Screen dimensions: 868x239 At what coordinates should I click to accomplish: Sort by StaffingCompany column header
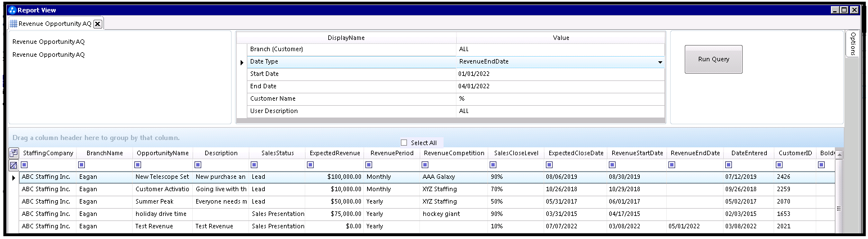coord(48,153)
